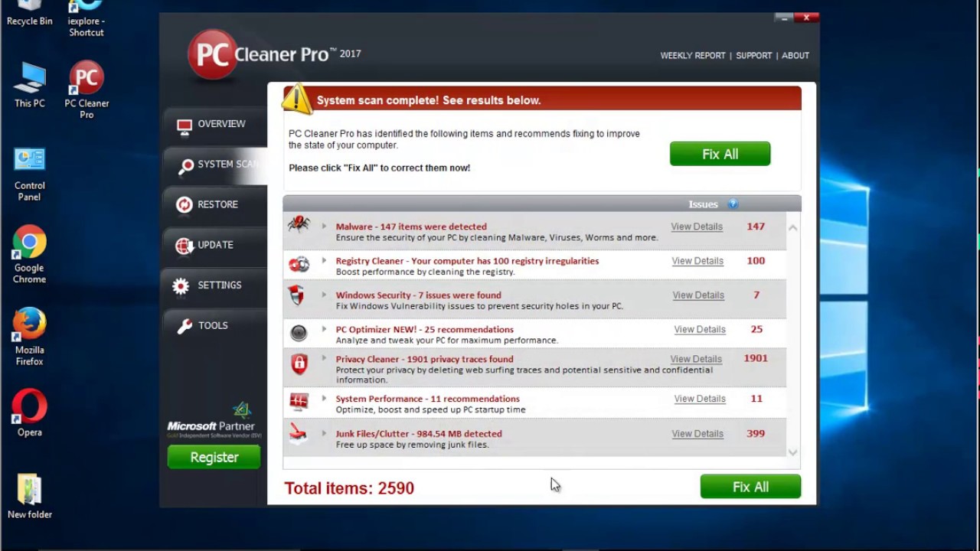Click the green Register button
980x551 pixels.
214,457
